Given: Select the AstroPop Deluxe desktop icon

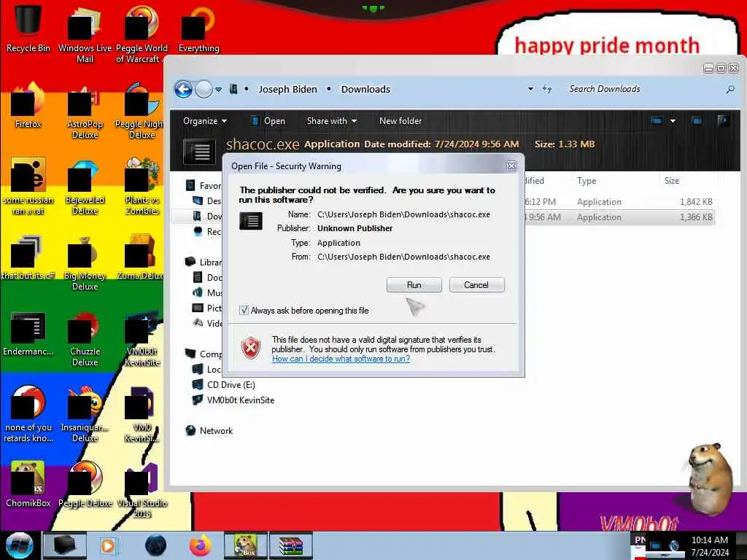Looking at the screenshot, I should pos(85,112).
